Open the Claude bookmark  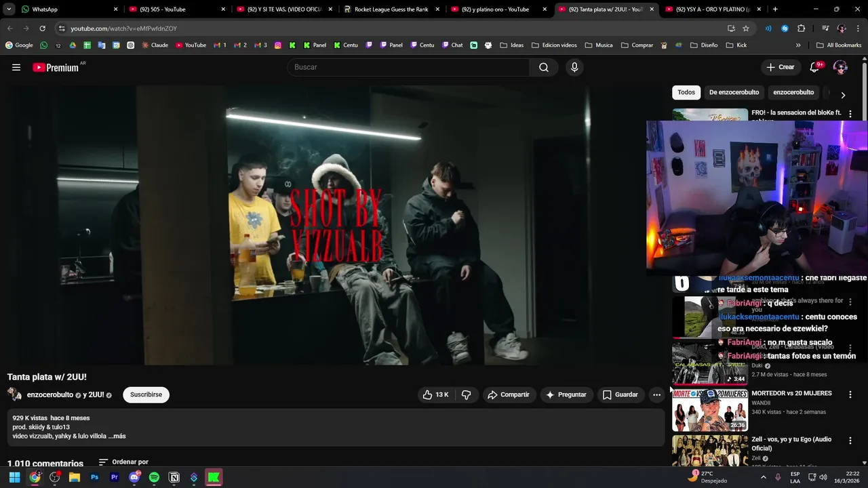154,45
